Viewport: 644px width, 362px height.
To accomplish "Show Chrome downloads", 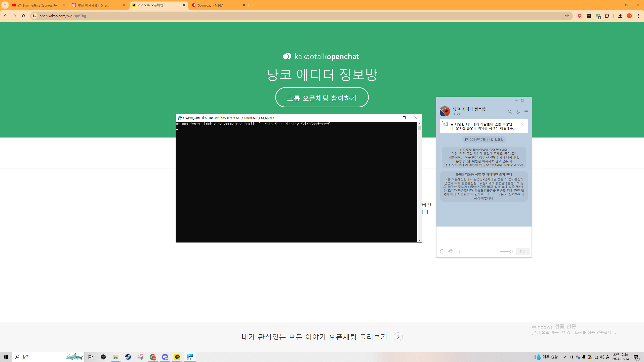I will [620, 16].
